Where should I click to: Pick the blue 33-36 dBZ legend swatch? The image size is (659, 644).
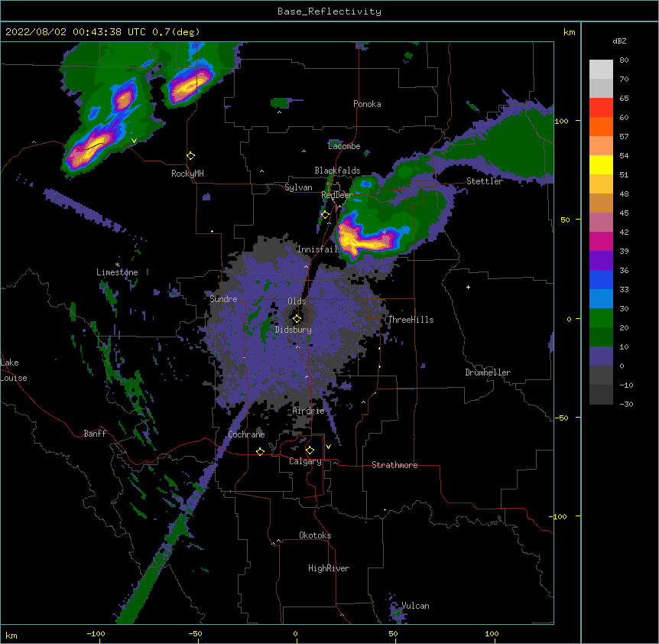pos(601,279)
